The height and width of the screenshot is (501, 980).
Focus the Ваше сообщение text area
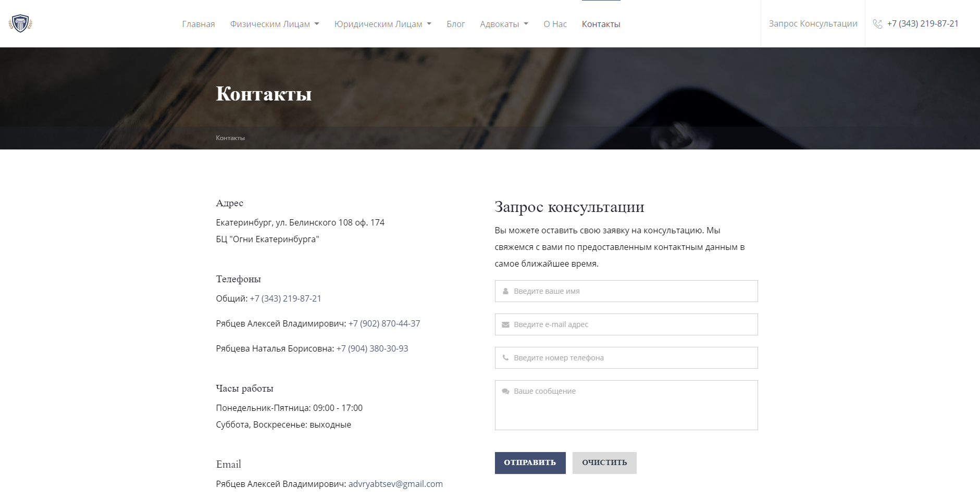coord(626,405)
